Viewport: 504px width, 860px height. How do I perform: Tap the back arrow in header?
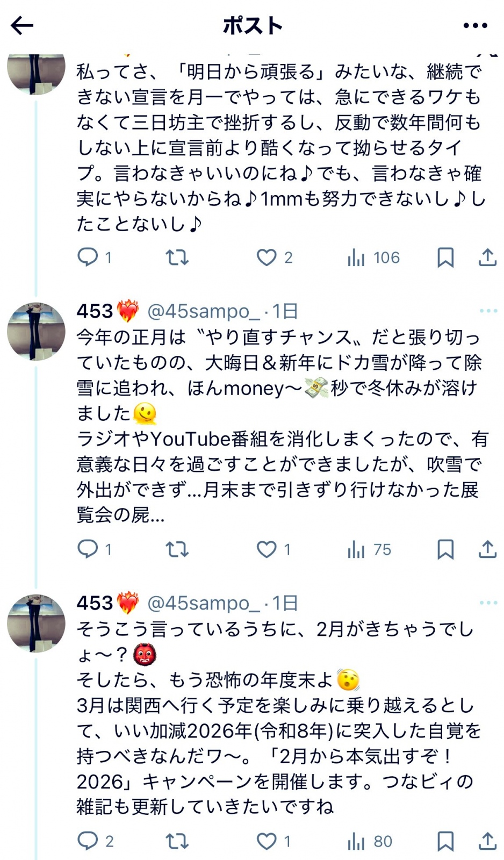[23, 25]
